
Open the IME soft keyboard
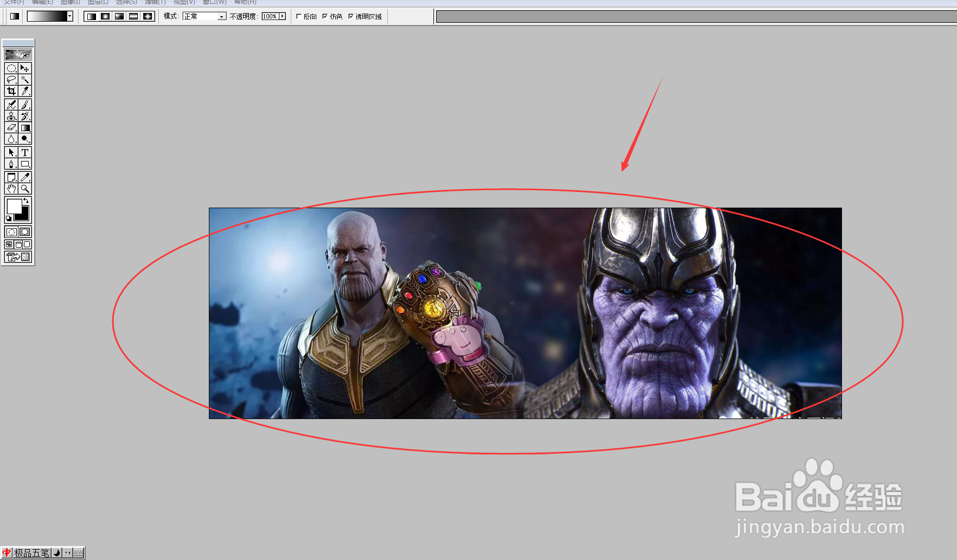(79, 553)
